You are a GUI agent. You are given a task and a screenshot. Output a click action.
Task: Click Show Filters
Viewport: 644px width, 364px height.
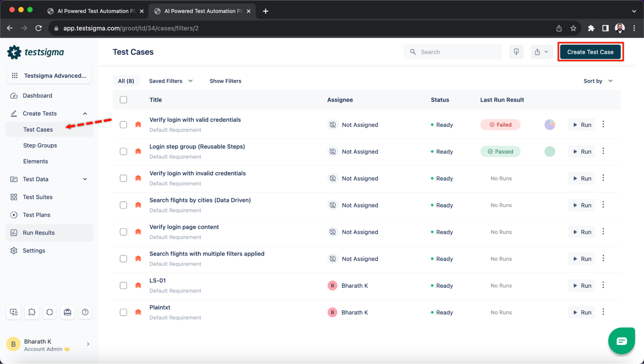coord(225,81)
